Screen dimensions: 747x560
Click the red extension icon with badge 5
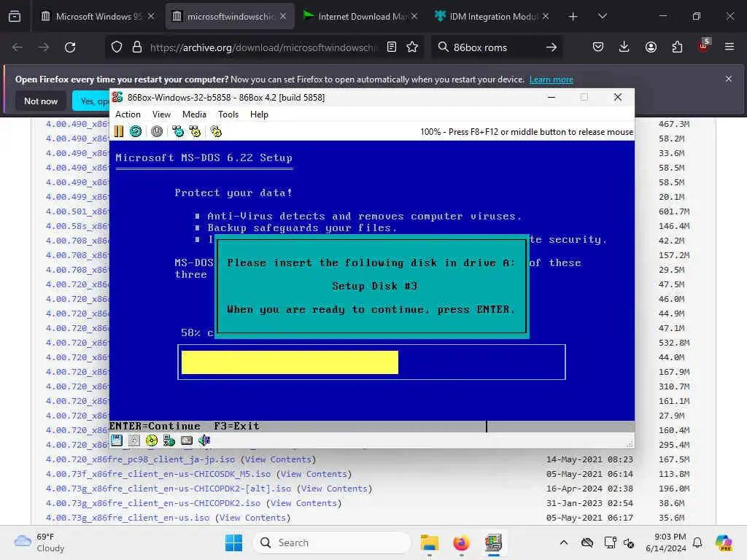(703, 46)
